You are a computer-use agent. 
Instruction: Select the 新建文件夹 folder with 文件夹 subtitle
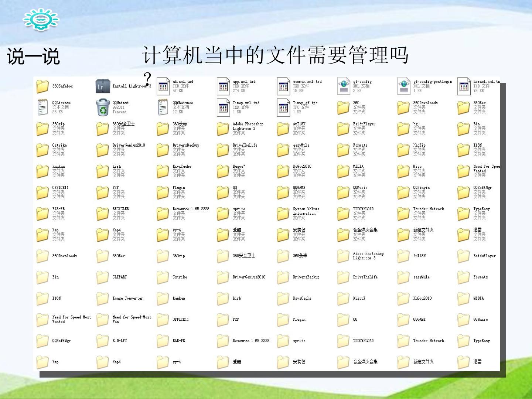pos(403,235)
